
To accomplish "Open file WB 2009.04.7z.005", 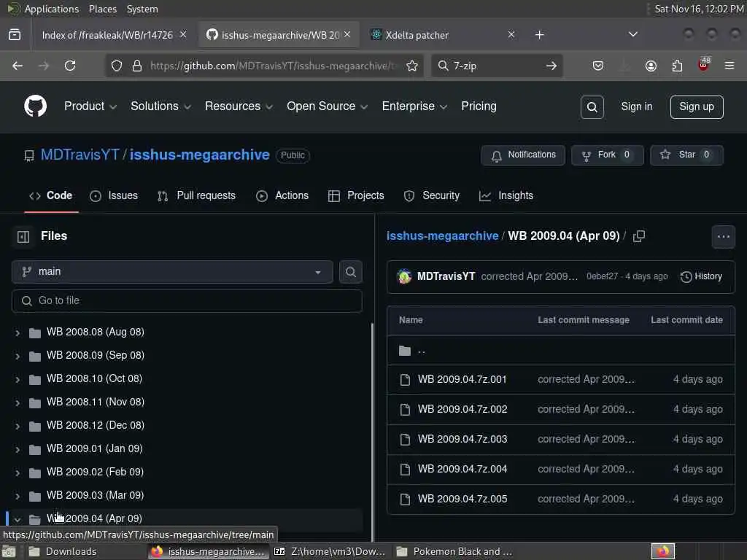I will tap(462, 499).
